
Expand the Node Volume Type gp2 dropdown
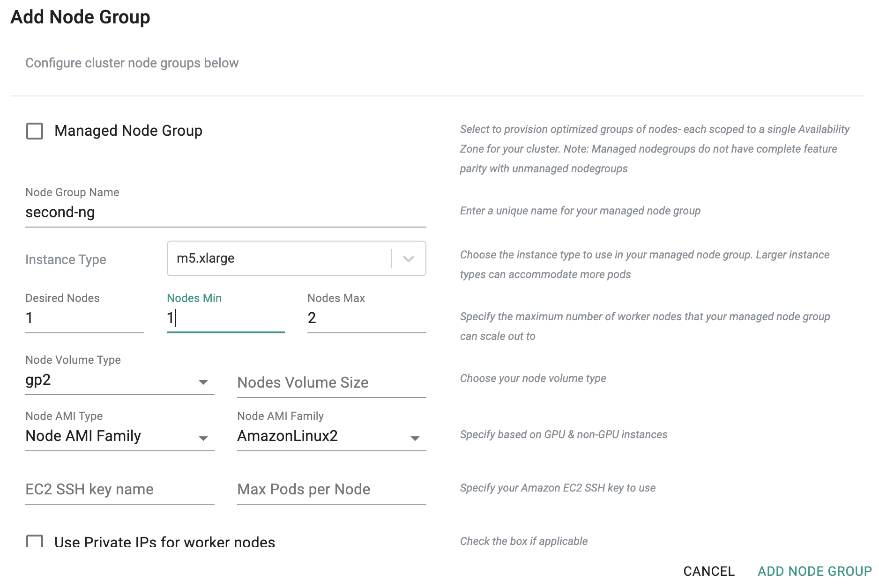pyautogui.click(x=119, y=380)
